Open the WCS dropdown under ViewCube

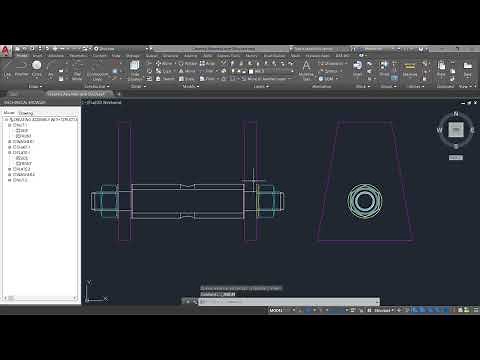tap(456, 158)
